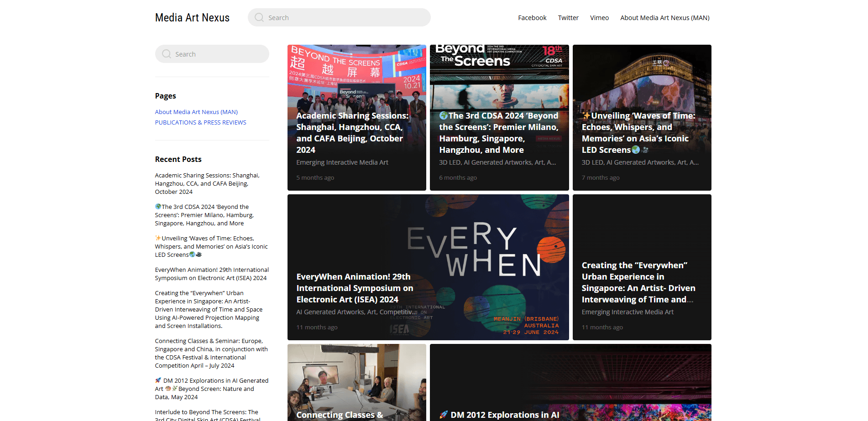Screen dimensions: 868x421
Task: Click the magnifier icon in header search
Action: pos(259,17)
